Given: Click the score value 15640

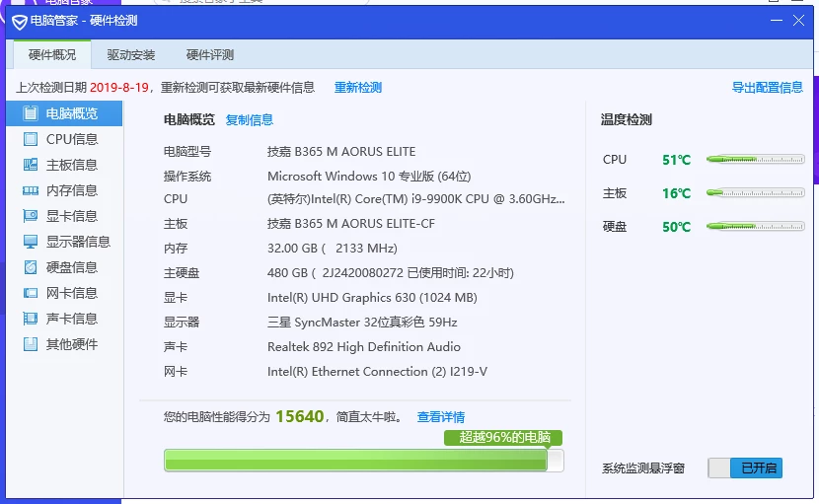Looking at the screenshot, I should pyautogui.click(x=300, y=416).
